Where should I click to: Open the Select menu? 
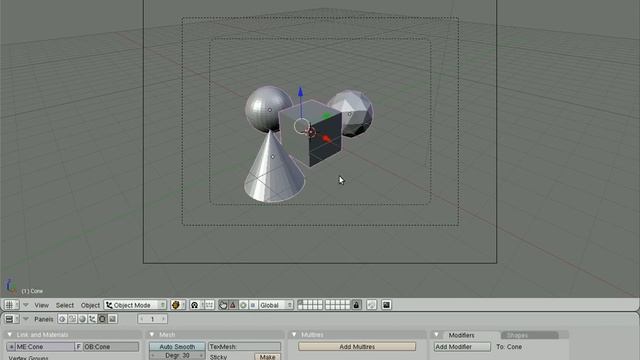[x=65, y=305]
